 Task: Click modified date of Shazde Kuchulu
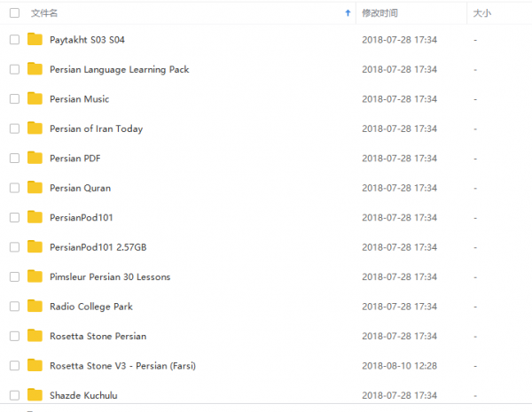(399, 395)
